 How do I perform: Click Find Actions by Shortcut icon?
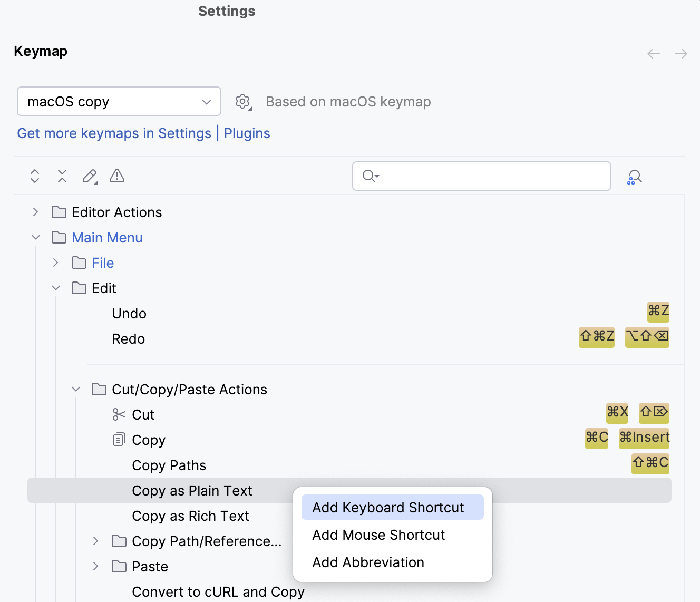click(x=635, y=177)
